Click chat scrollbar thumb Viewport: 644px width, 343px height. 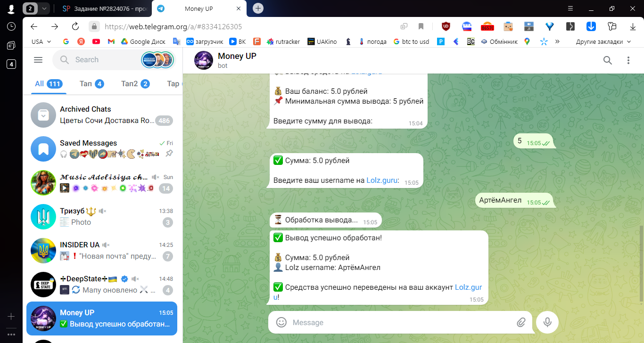(640, 264)
